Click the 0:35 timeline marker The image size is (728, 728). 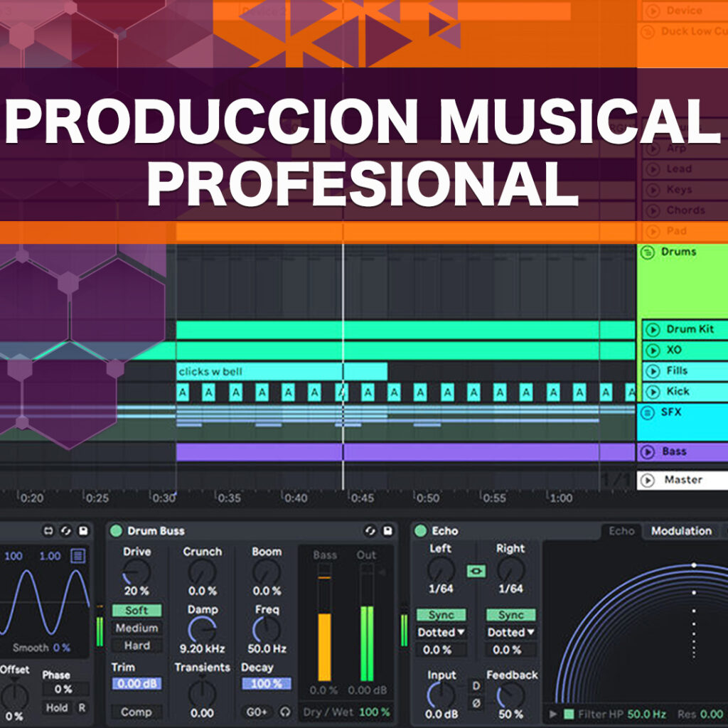(x=230, y=498)
